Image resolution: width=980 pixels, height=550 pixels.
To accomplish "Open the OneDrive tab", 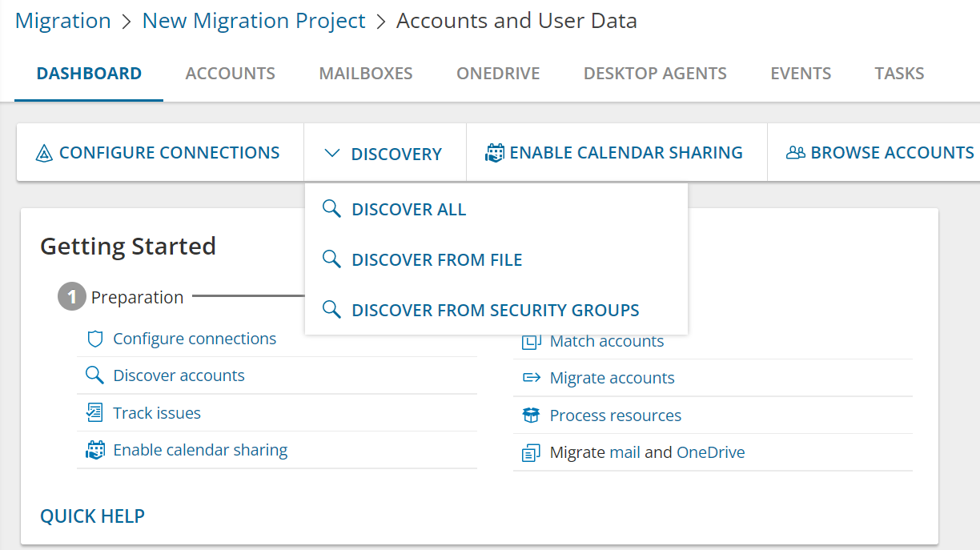I will pyautogui.click(x=497, y=73).
